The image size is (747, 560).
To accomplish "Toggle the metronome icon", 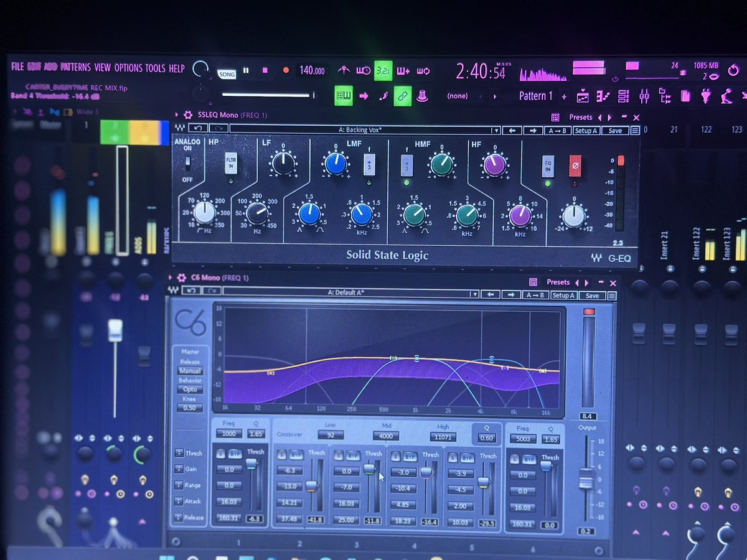I will click(344, 71).
